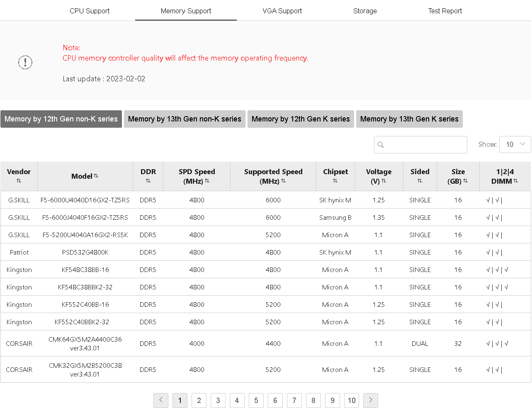Click the 1.35 voltage cell
Image resolution: width=532 pixels, height=408 pixels.
click(379, 218)
